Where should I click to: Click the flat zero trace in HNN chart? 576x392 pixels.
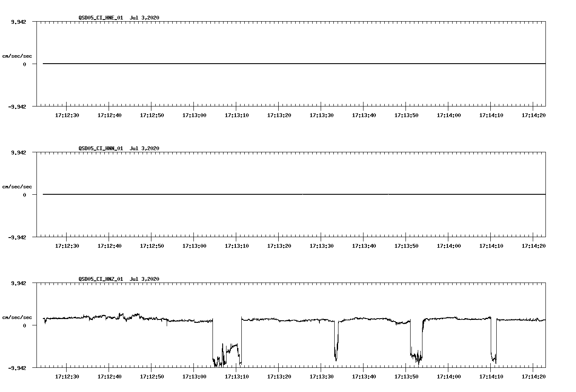[294, 194]
